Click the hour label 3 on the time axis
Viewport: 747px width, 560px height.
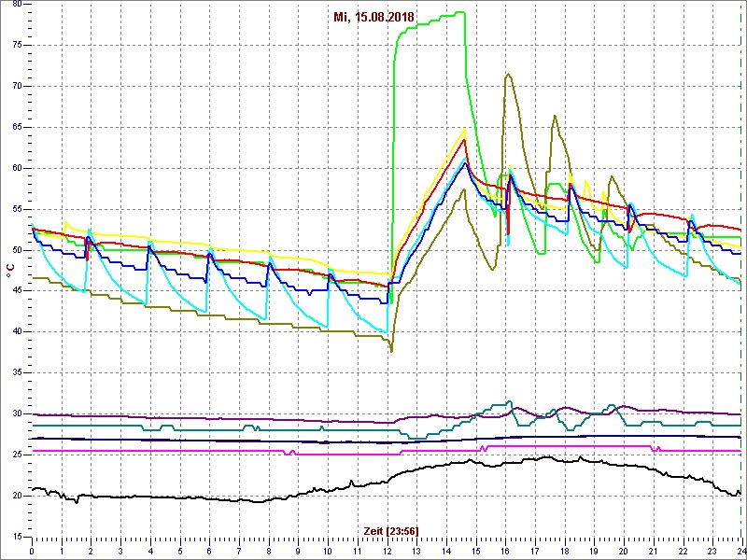[x=120, y=552]
